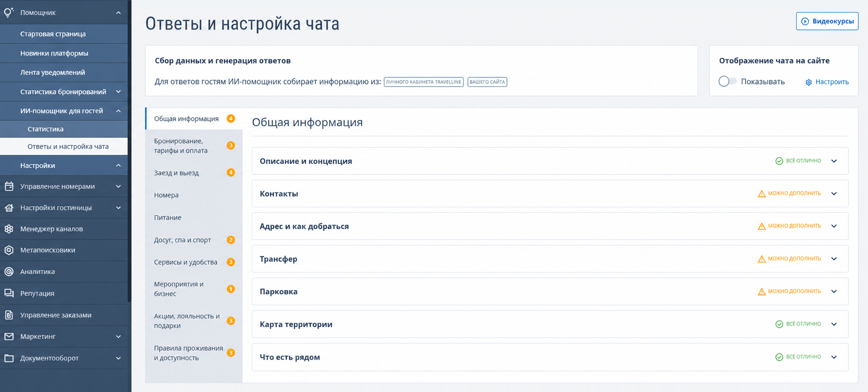Click the green check icon for Что есть рядом
This screenshot has width=868, height=392.
779,357
